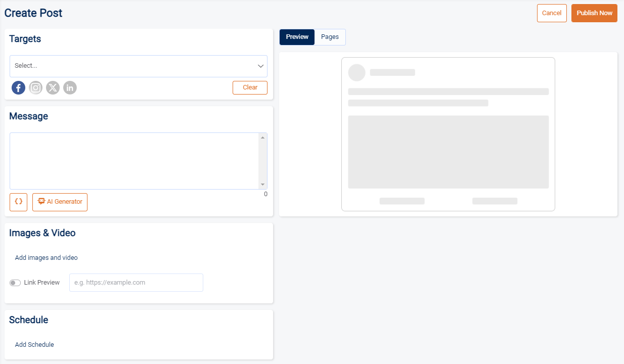Click the Targets dropdown chevron arrow

point(261,66)
